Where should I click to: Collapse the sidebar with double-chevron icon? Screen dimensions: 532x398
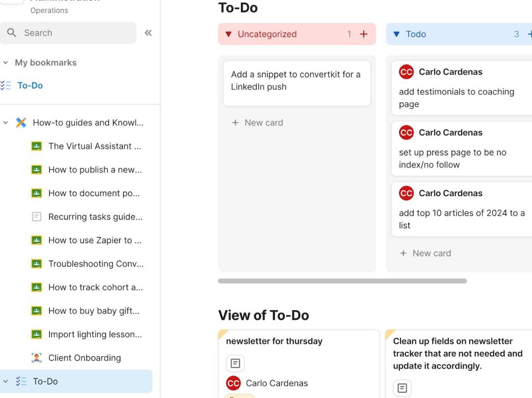pos(148,33)
